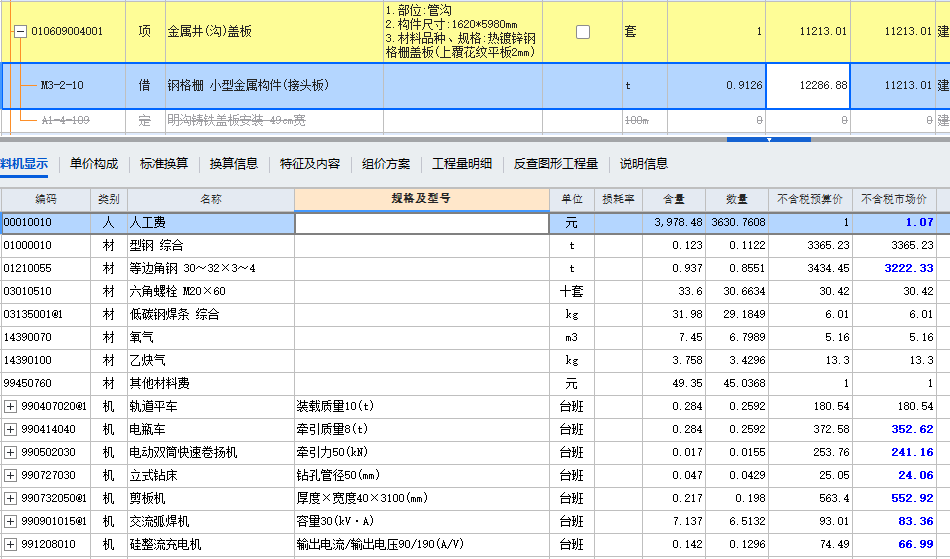Select the 人工费 name cell
The image size is (950, 559).
coord(211,223)
